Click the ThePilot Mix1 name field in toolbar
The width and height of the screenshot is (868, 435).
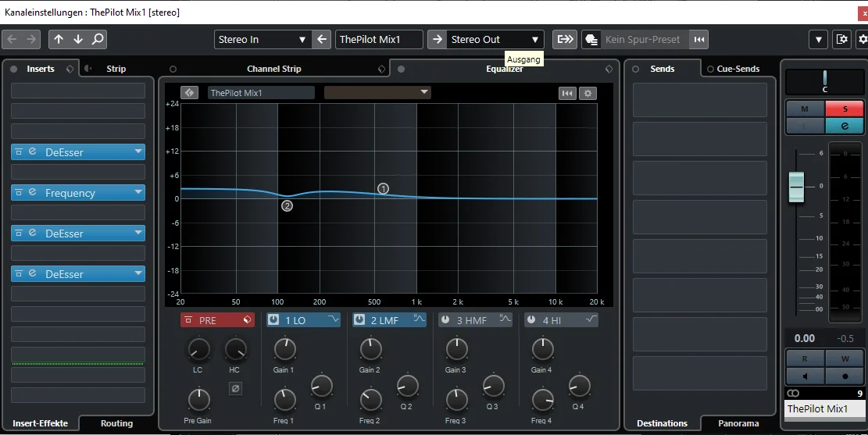(x=379, y=39)
